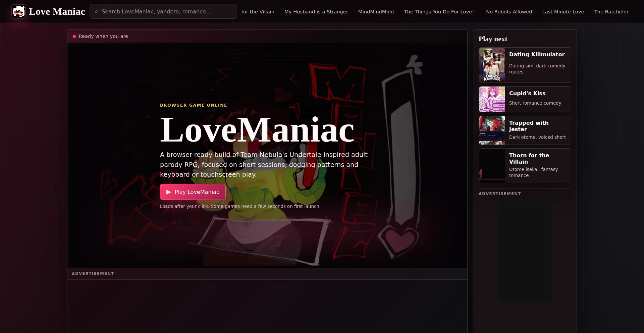Click the red status dot beside Ready
This screenshot has width=644, height=333.
point(74,36)
